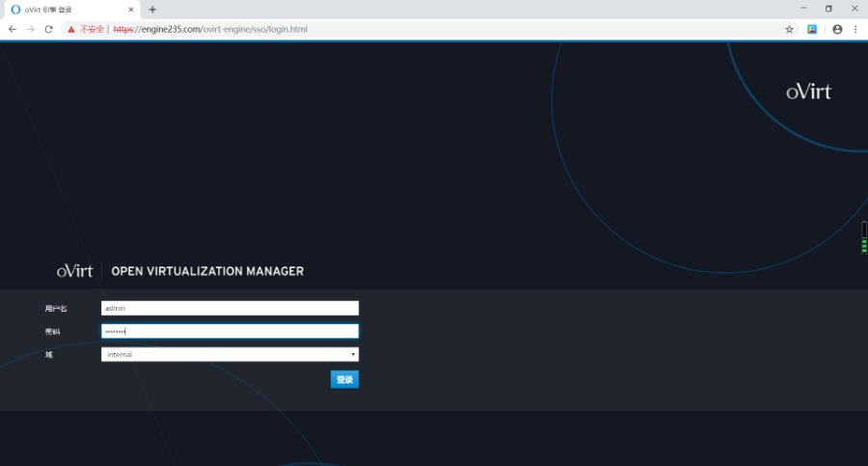Click the 密码 password label
This screenshot has height=466, width=868.
[53, 332]
